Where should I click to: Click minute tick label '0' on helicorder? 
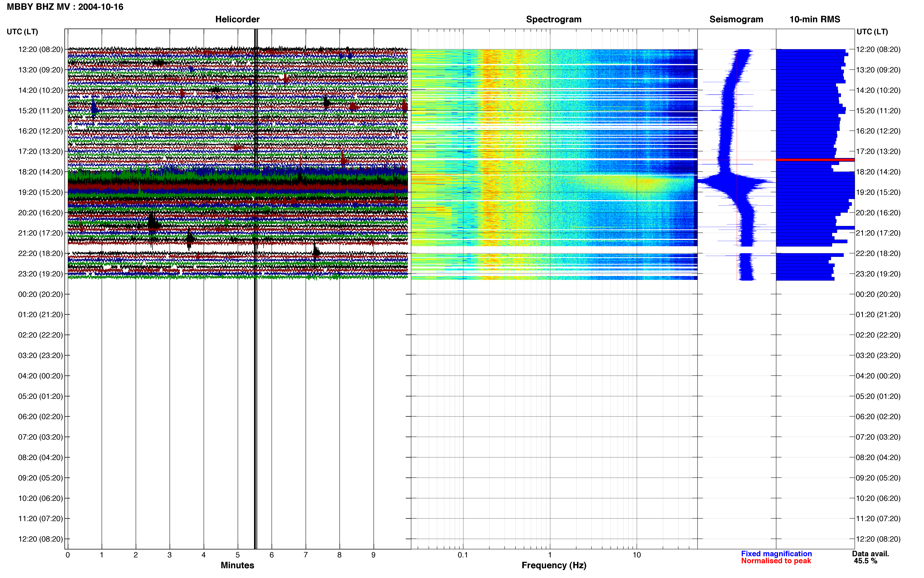(x=68, y=555)
